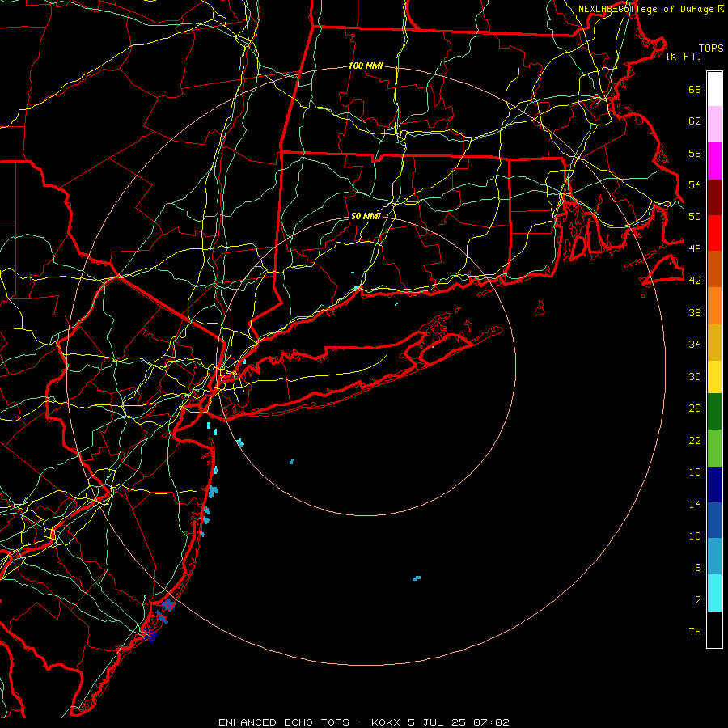The width and height of the screenshot is (728, 728).
Task: Click the '07:02' timestamp
Action: (491, 722)
